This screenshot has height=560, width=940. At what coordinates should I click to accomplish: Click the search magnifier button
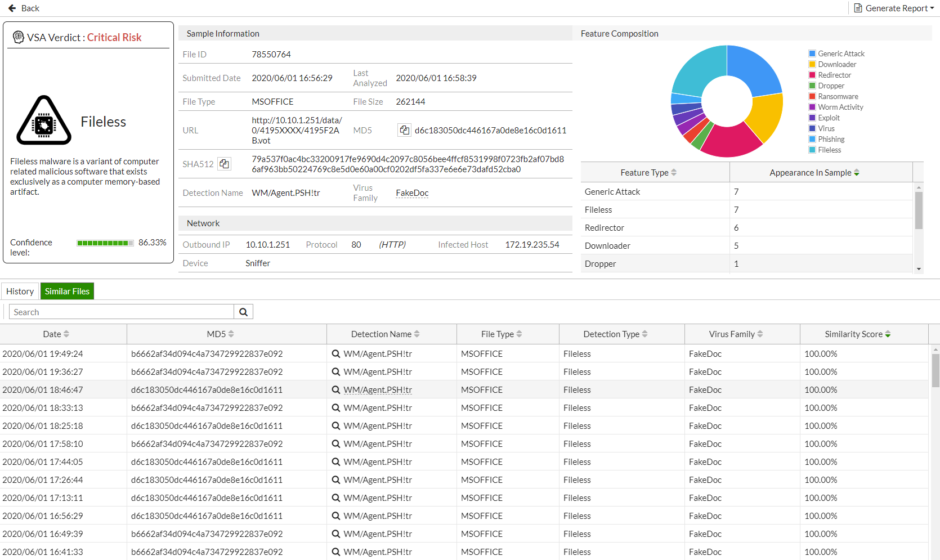point(243,312)
